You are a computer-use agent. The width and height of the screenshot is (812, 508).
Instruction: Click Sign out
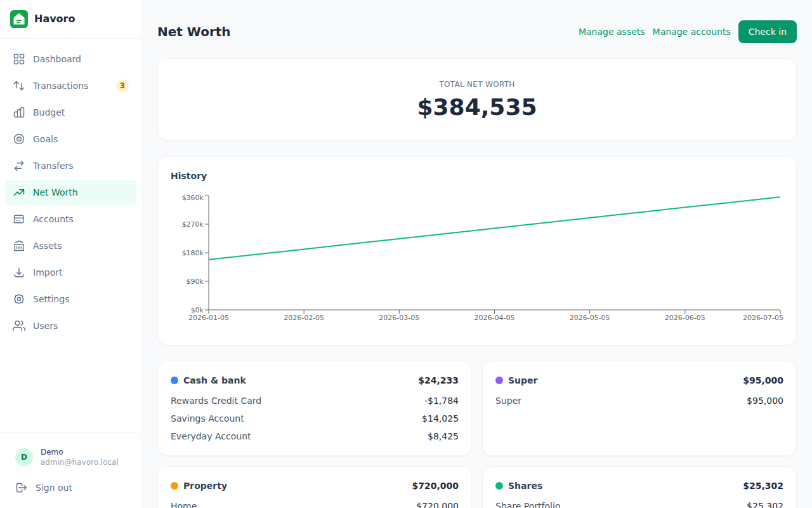click(70, 488)
